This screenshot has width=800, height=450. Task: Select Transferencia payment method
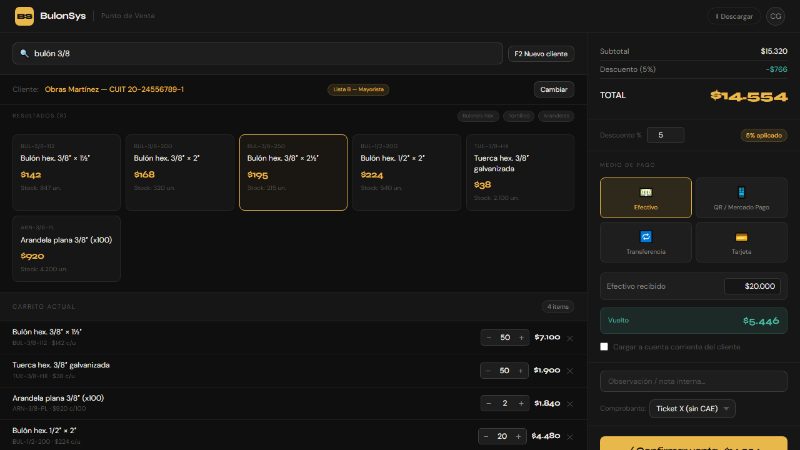[645, 242]
